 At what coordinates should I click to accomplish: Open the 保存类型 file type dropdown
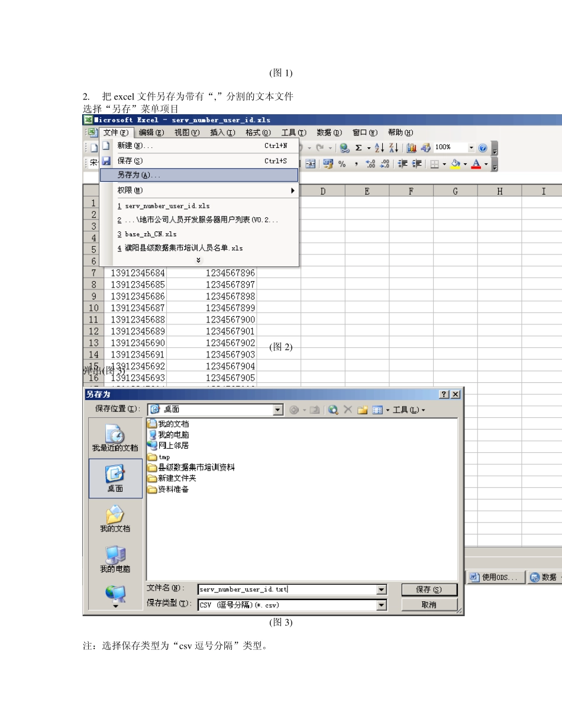pyautogui.click(x=381, y=605)
